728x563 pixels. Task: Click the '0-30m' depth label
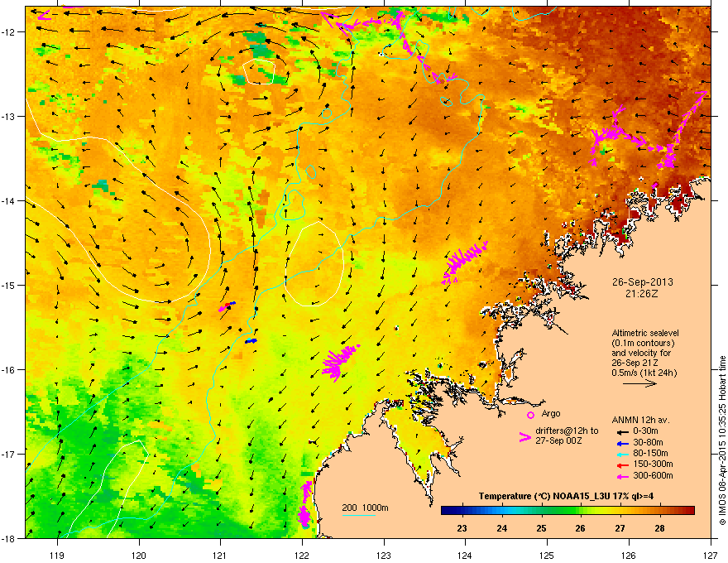click(645, 431)
